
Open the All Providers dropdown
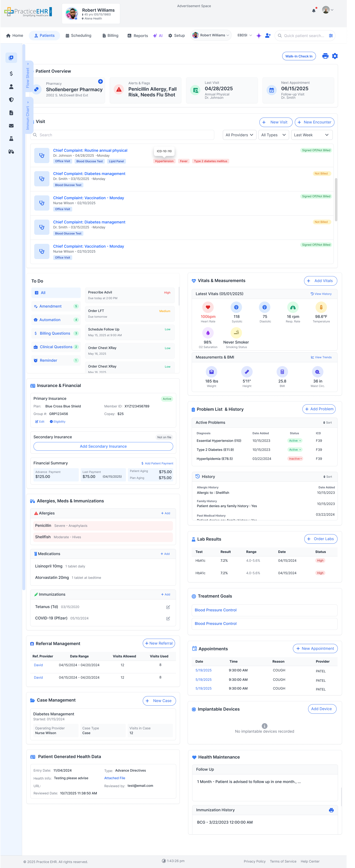(x=239, y=135)
